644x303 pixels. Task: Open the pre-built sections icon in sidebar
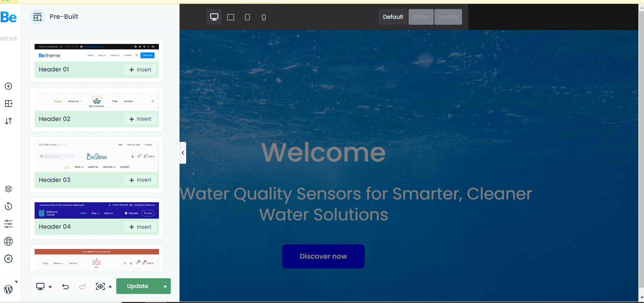pyautogui.click(x=8, y=104)
